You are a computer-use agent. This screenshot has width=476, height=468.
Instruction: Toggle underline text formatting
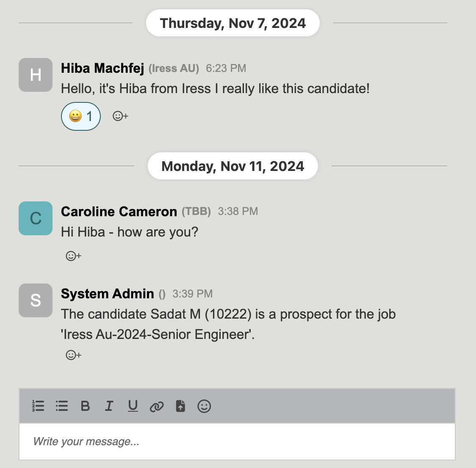click(x=133, y=406)
